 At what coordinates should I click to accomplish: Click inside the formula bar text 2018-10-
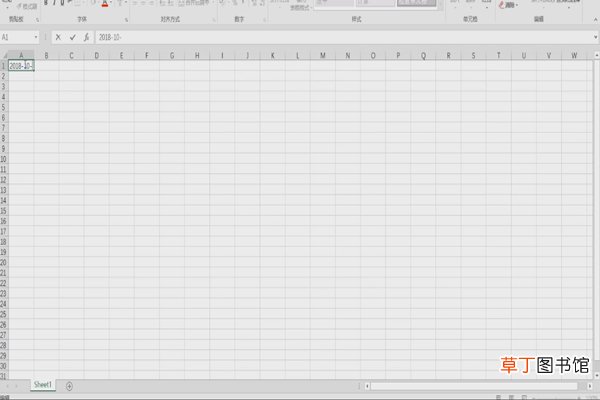tap(110, 37)
